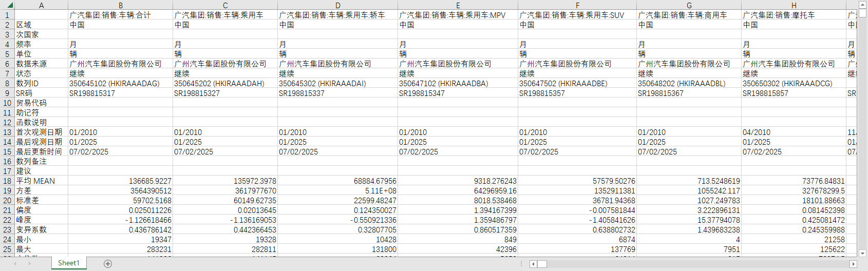The height and width of the screenshot is (271, 868).
Task: Click skewness value '-0.007581844'
Action: pos(577,210)
